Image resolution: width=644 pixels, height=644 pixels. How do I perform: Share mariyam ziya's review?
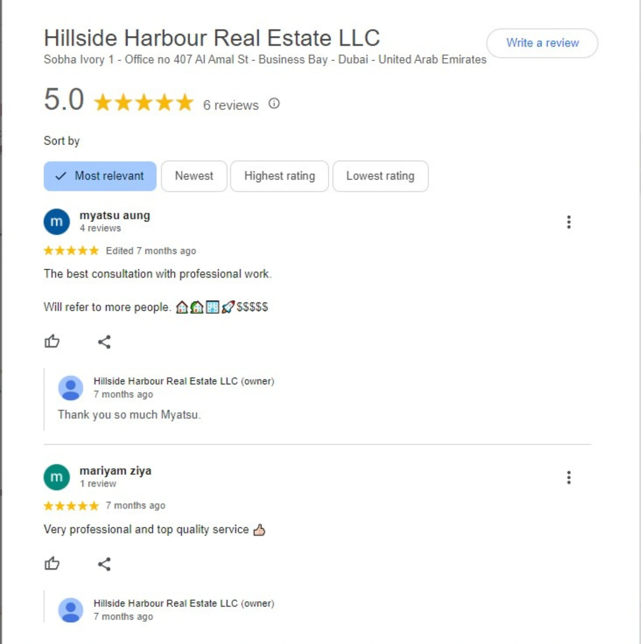coord(104,564)
